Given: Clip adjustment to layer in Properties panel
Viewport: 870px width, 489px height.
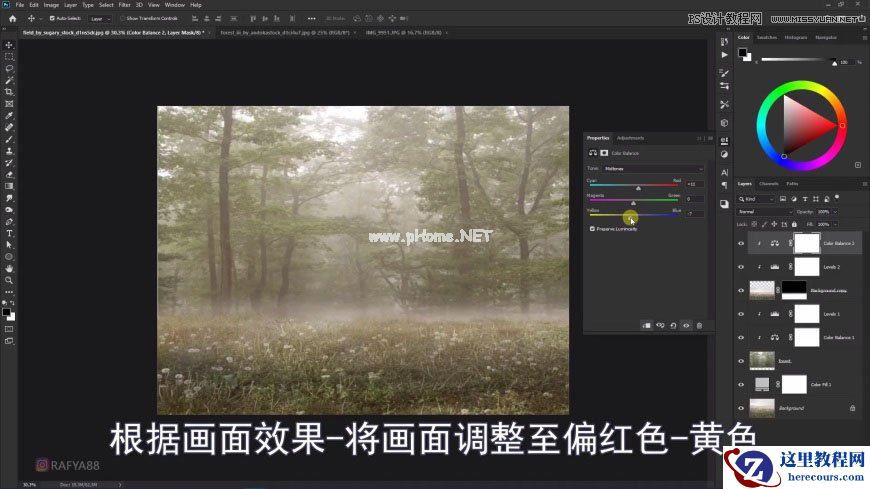Looking at the screenshot, I should [646, 326].
